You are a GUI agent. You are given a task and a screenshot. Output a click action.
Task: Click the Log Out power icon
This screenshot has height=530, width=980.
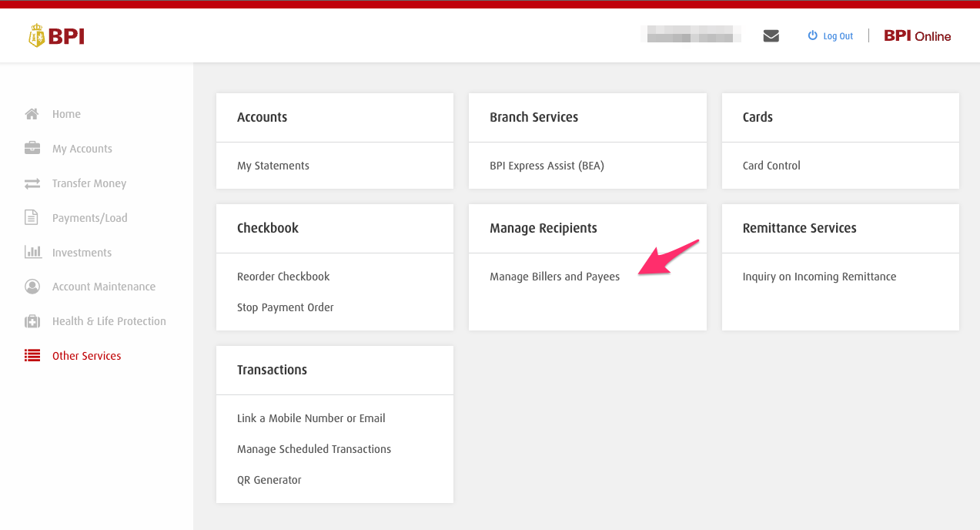pos(812,35)
